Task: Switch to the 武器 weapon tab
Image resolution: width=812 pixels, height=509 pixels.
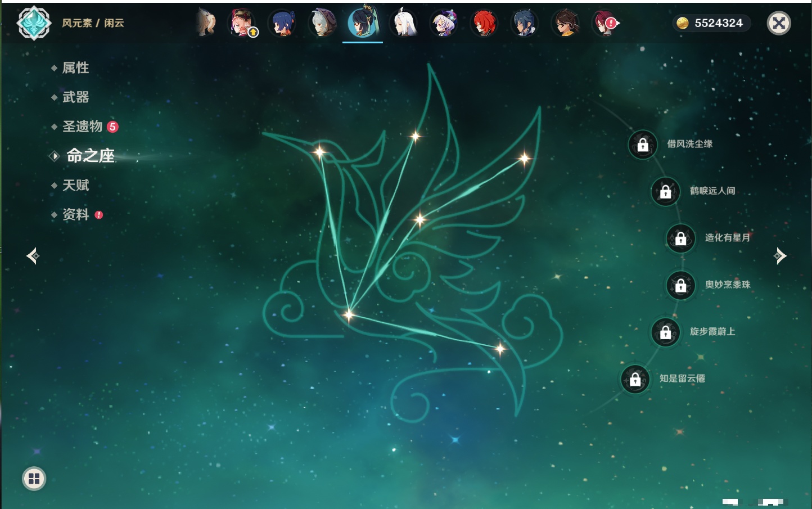Action: click(x=75, y=97)
